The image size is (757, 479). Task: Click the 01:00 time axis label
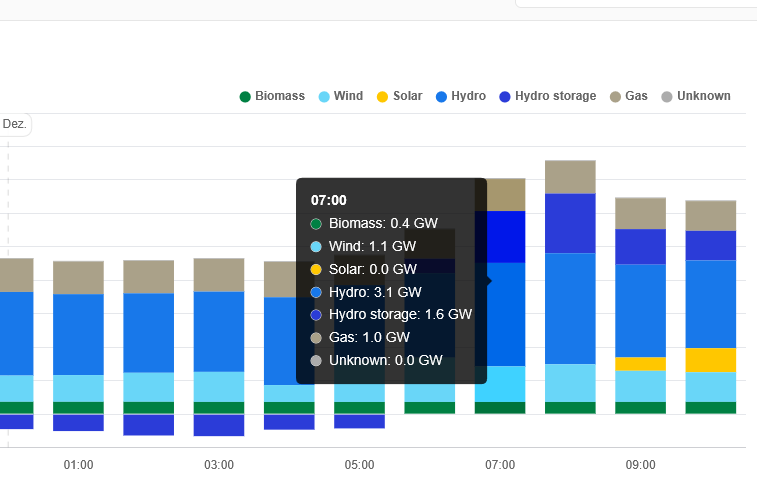point(78,465)
